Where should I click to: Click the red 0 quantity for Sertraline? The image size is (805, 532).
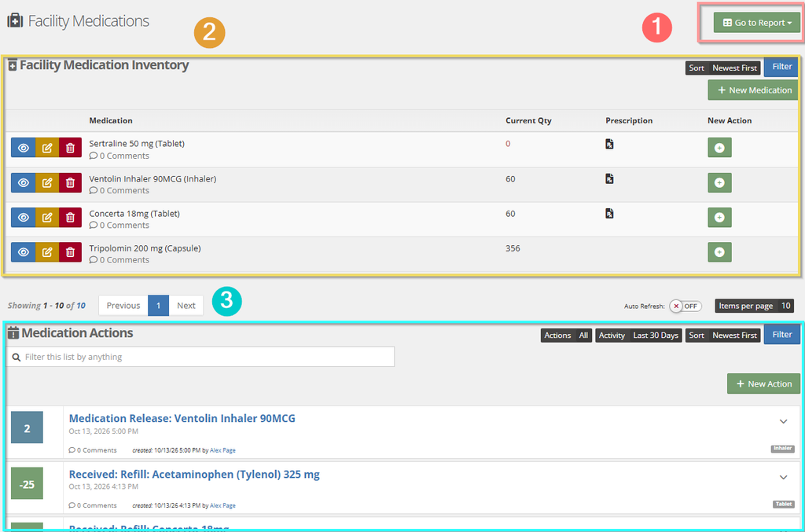pos(508,144)
